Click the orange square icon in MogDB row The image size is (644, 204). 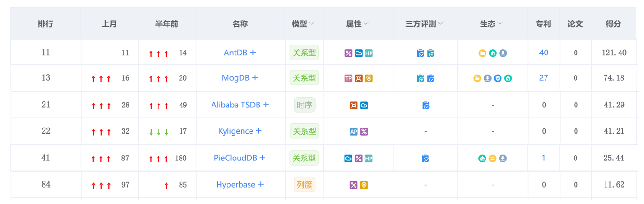pos(358,78)
